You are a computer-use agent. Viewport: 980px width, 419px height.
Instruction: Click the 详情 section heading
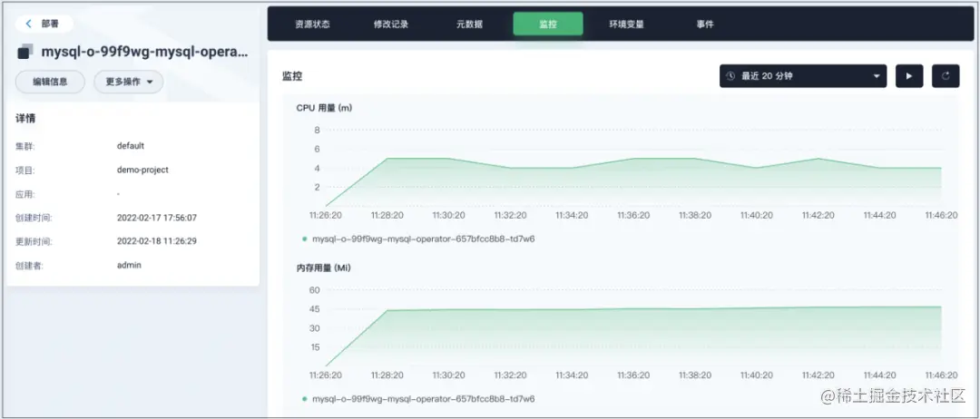(x=25, y=118)
